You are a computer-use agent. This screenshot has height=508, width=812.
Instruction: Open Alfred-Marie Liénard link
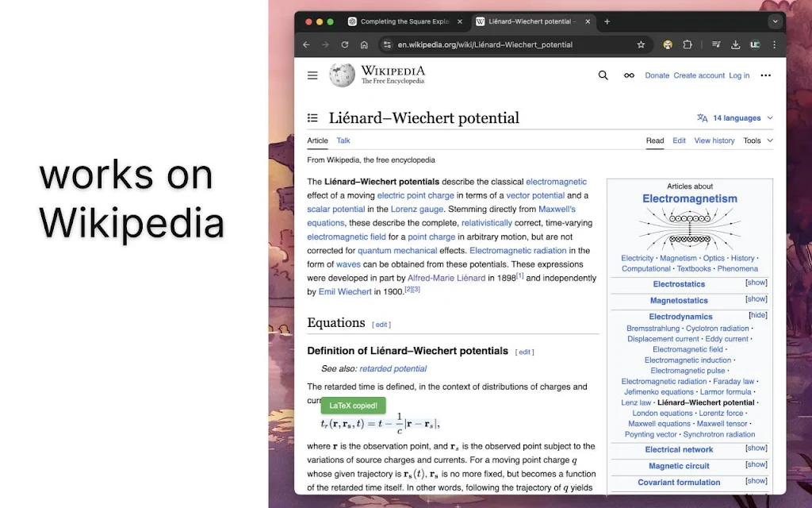pyautogui.click(x=446, y=278)
